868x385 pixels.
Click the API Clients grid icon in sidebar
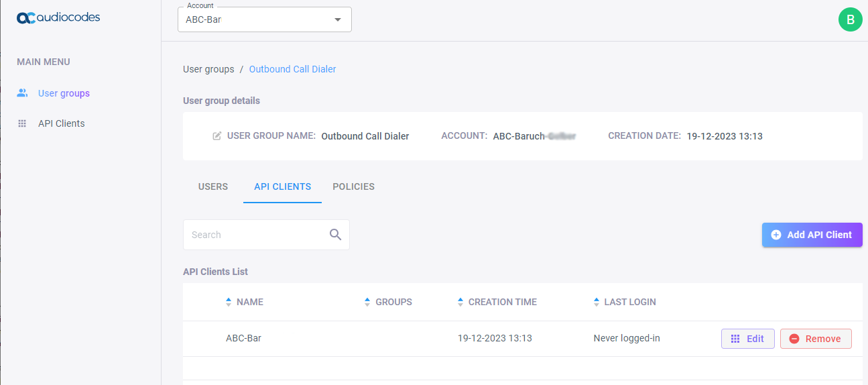coord(22,123)
